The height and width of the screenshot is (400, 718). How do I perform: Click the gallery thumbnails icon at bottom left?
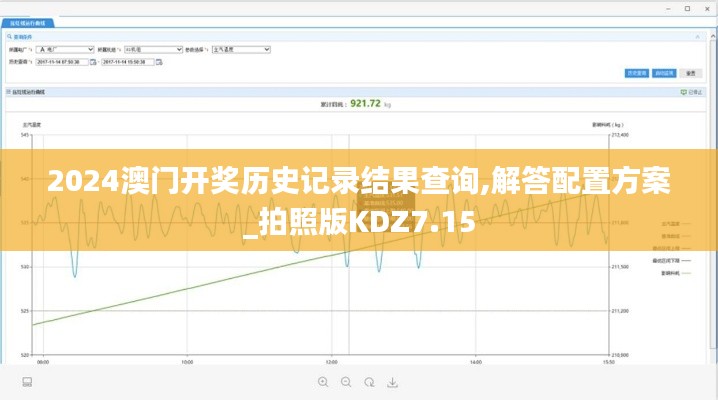tap(27, 382)
